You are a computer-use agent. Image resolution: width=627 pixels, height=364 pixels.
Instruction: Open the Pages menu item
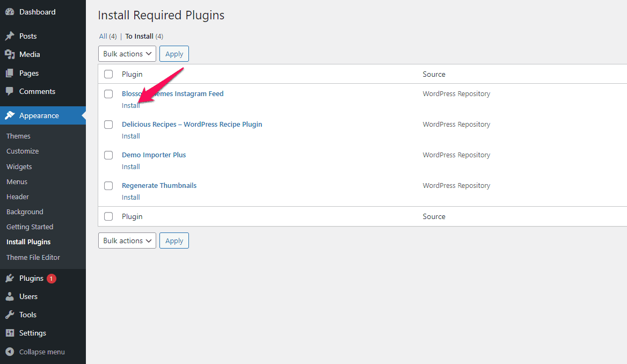tap(43, 73)
